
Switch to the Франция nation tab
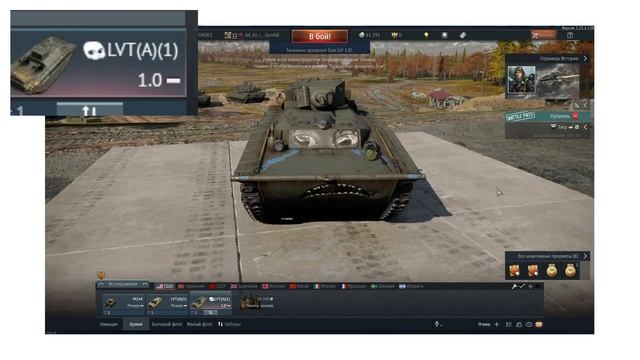click(x=353, y=287)
